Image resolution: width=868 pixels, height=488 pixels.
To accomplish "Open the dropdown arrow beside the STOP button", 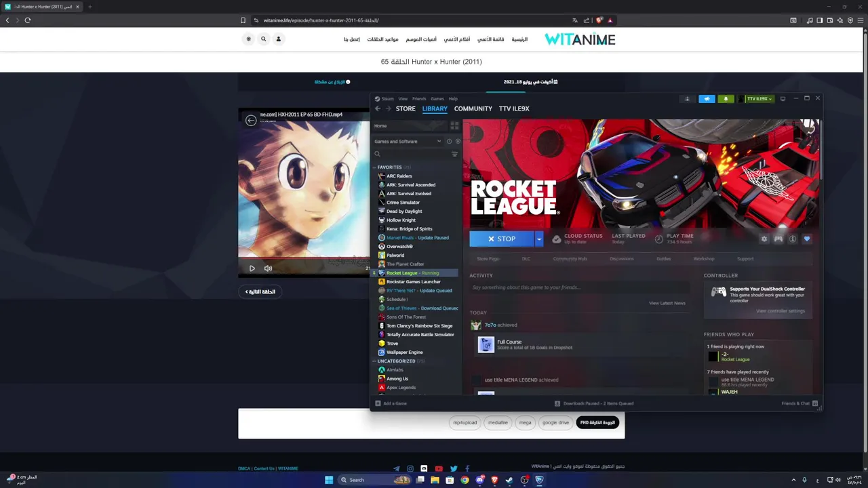I will tap(539, 239).
